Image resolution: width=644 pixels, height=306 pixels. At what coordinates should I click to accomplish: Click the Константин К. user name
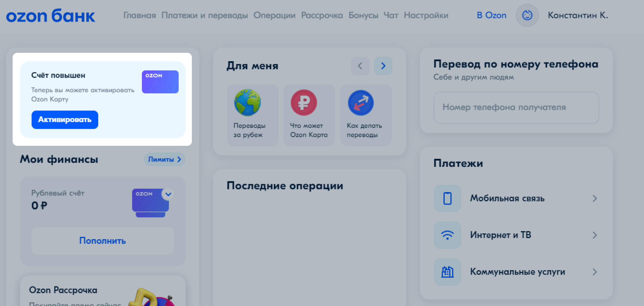pos(578,15)
